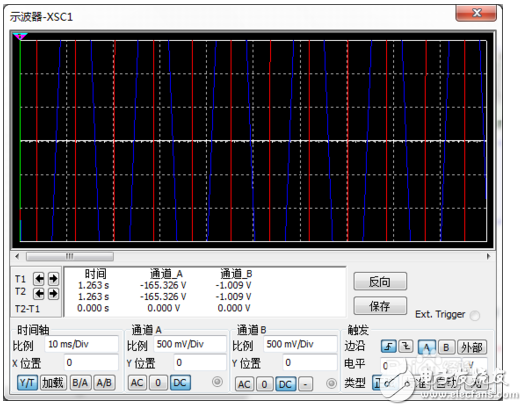Switch display to B/A mode
527x411 pixels.
(x=80, y=383)
